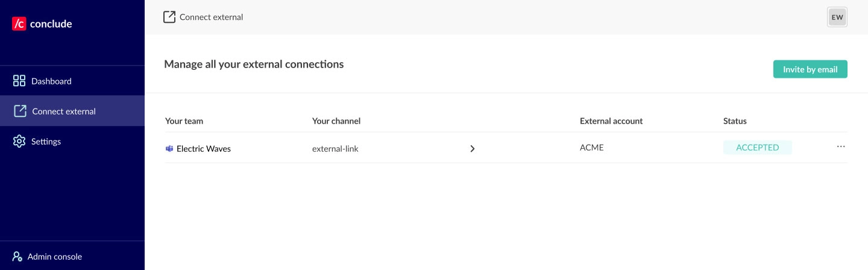Open the EW user avatar menu
868x270 pixels.
click(x=837, y=17)
